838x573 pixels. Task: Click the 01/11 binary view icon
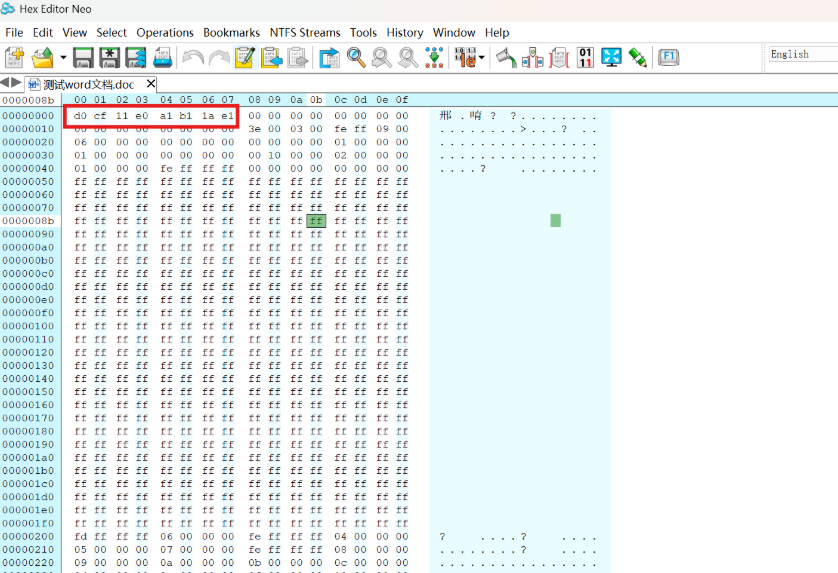[x=586, y=58]
